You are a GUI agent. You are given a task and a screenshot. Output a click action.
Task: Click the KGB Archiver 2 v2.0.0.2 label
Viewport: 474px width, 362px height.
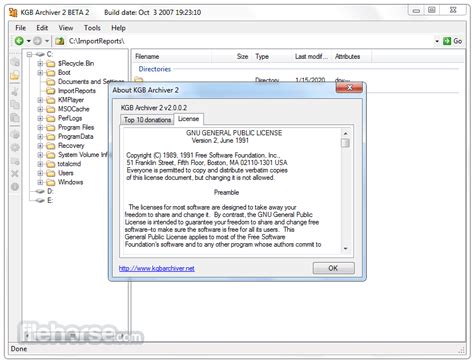tap(154, 108)
